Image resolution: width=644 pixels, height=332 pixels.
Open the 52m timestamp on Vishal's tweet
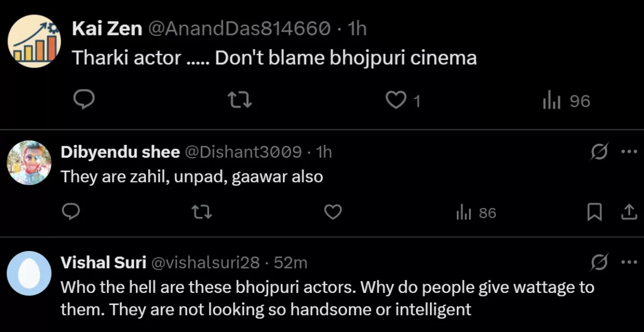[x=290, y=262]
